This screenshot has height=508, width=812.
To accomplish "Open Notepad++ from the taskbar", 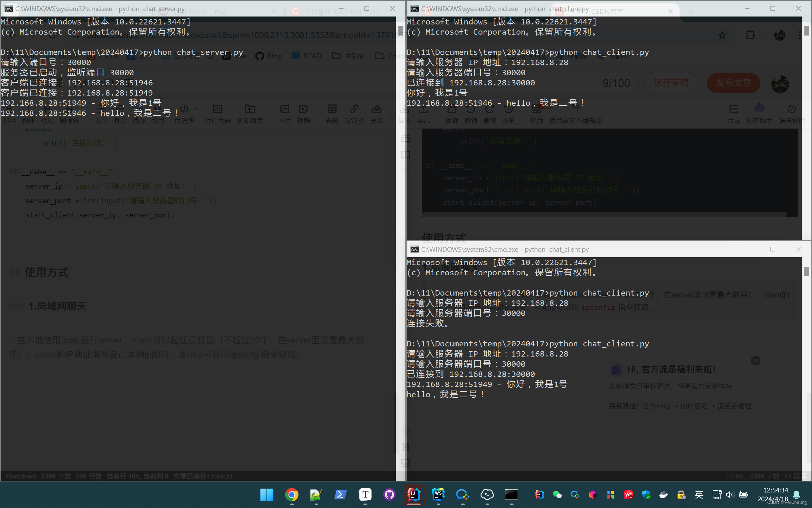I will tap(316, 495).
